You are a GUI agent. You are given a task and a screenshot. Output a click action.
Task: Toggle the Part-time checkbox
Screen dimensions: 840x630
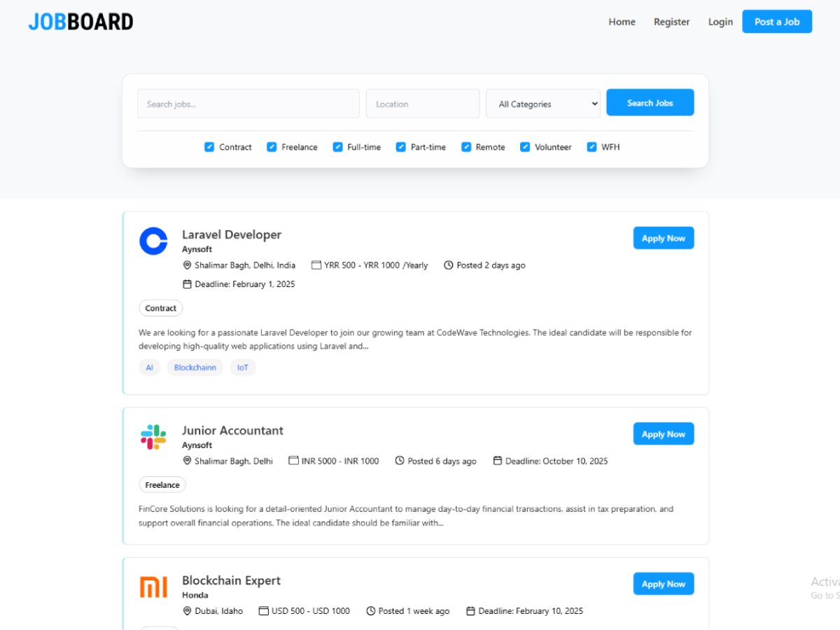[x=401, y=147]
